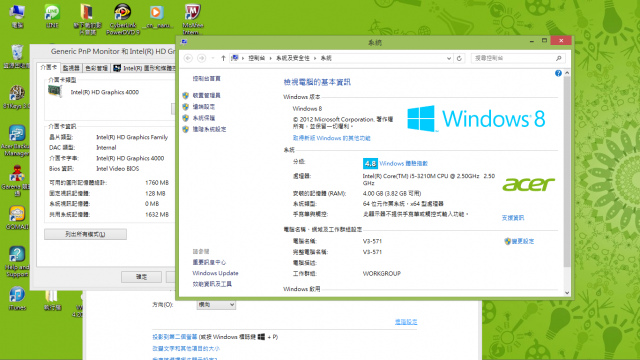This screenshot has height=360, width=640.
Task: Expand chevron after 控制台 breadcrumb
Action: tap(270, 58)
